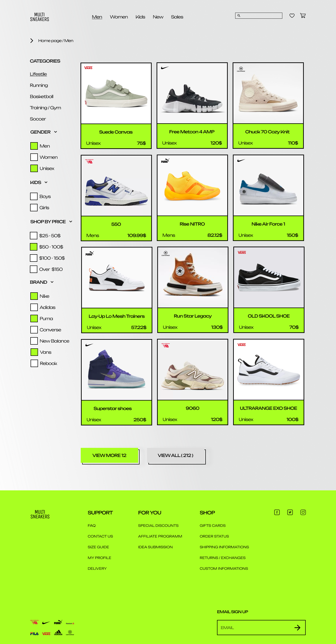336x644 pixels.
Task: Go to the Women navigation tab
Action: tap(119, 17)
